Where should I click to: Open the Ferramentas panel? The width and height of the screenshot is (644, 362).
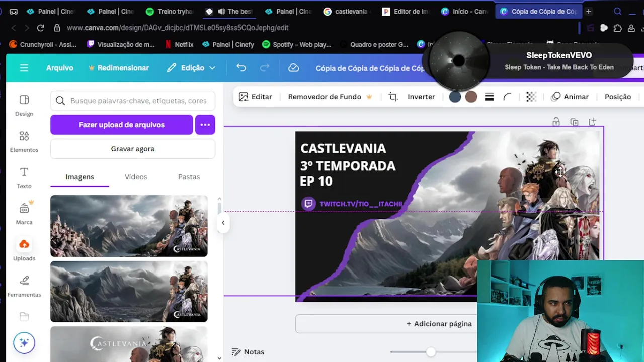(24, 287)
